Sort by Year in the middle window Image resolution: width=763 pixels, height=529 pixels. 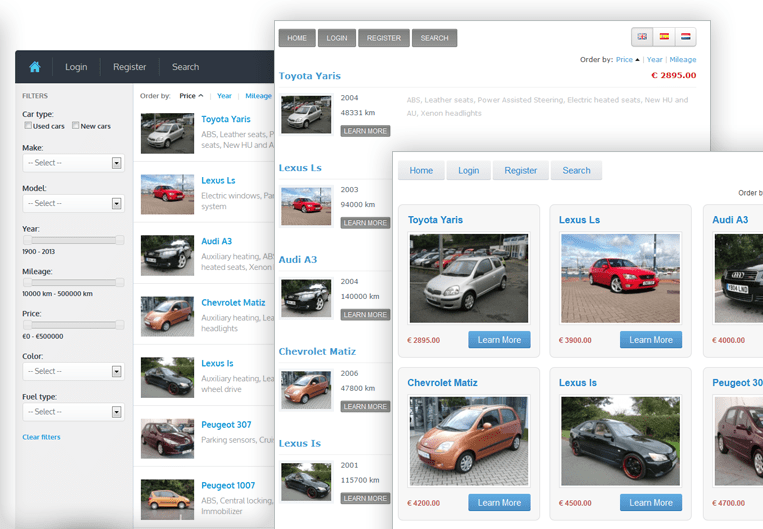pos(654,59)
